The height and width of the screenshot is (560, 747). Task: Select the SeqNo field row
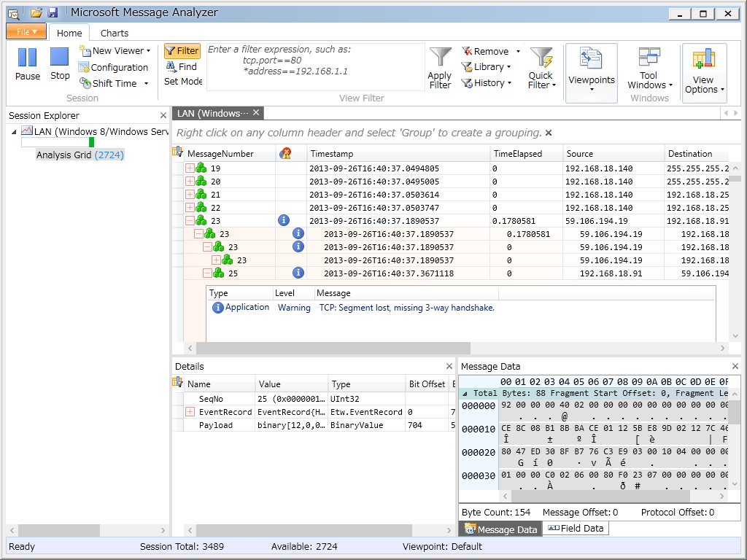pyautogui.click(x=314, y=399)
